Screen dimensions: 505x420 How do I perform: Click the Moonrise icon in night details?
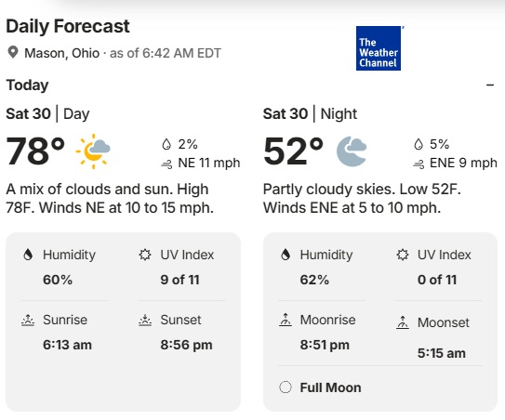[286, 320]
